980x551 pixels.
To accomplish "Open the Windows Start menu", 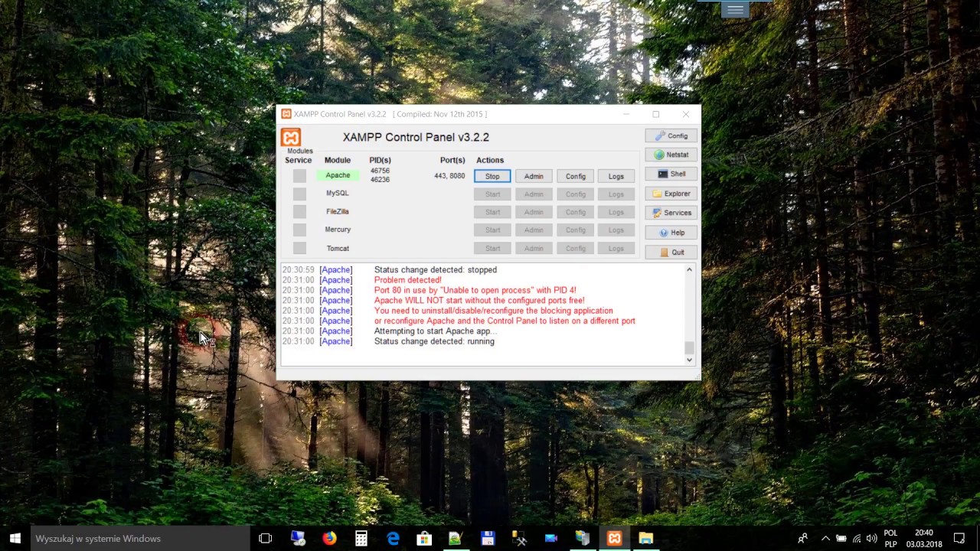I will [15, 539].
